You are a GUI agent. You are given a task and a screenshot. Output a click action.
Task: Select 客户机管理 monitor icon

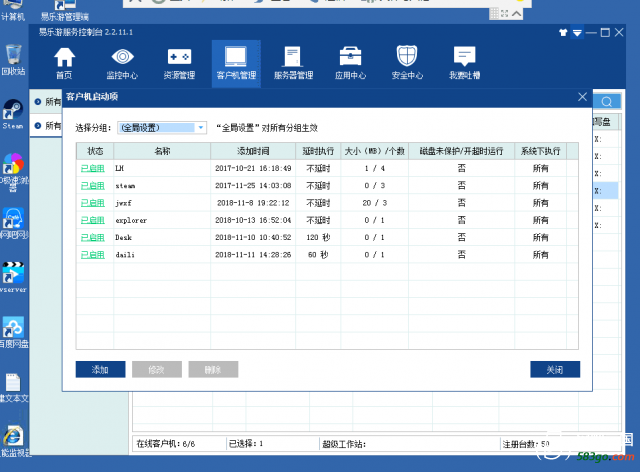click(x=236, y=63)
